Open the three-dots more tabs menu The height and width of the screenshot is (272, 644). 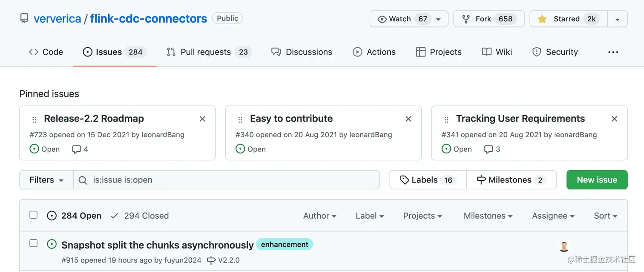(x=613, y=52)
